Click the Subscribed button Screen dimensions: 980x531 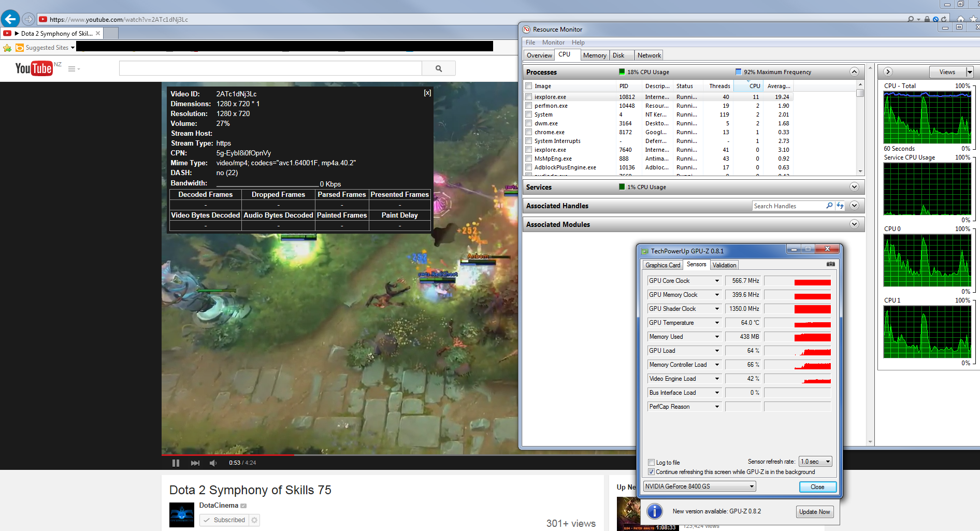(224, 520)
